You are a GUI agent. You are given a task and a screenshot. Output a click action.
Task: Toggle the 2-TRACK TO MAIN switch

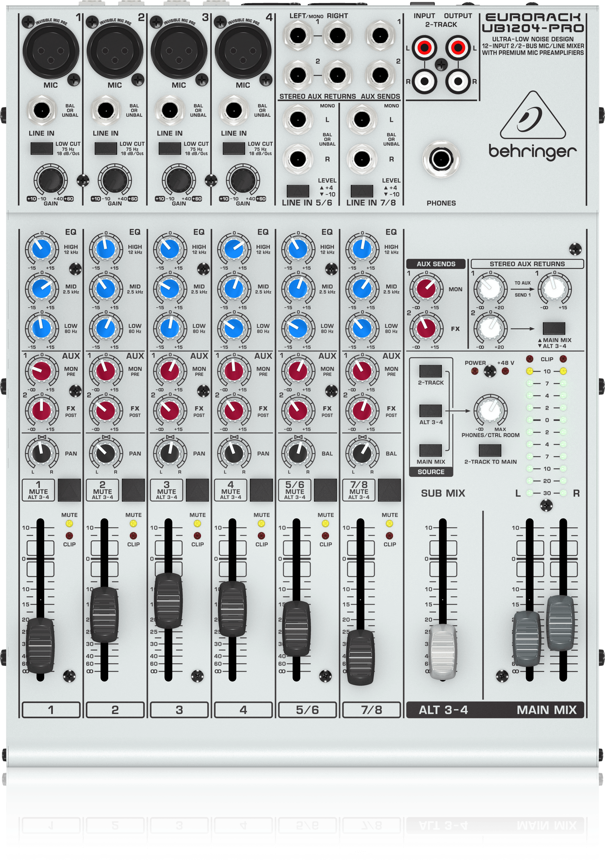click(x=490, y=450)
